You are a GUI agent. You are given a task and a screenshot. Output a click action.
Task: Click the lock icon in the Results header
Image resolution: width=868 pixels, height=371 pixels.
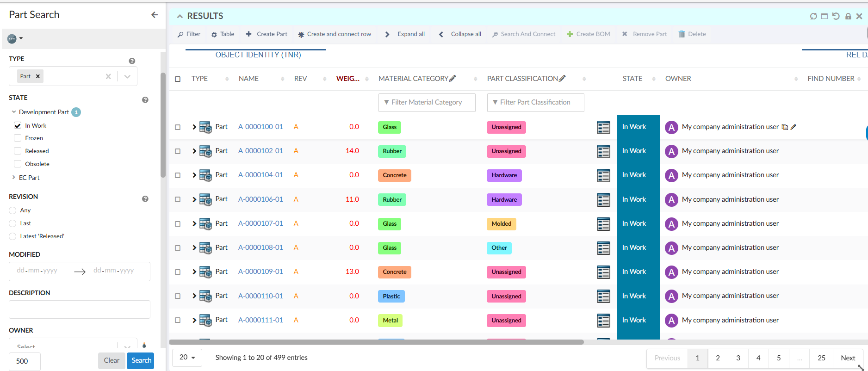point(848,16)
